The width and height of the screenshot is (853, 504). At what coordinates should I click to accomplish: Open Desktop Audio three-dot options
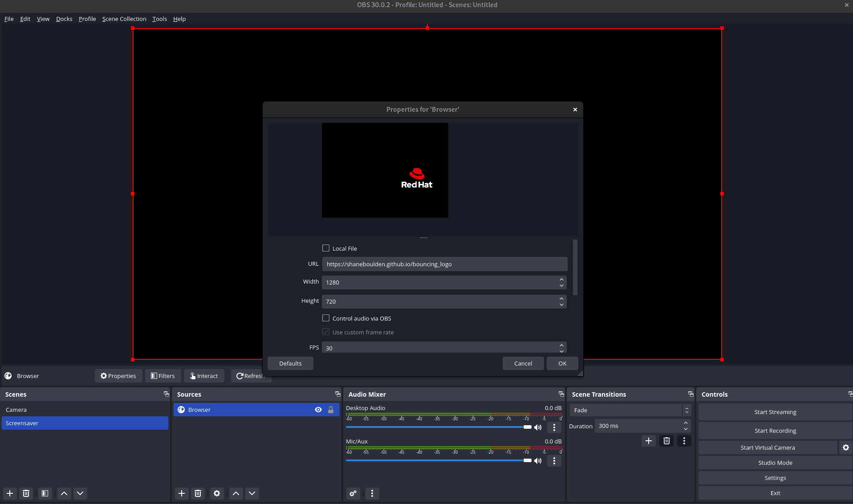(x=554, y=427)
